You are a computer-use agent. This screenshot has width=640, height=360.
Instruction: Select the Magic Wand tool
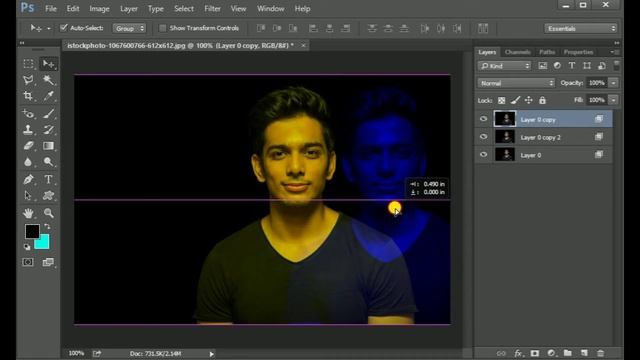(48, 80)
